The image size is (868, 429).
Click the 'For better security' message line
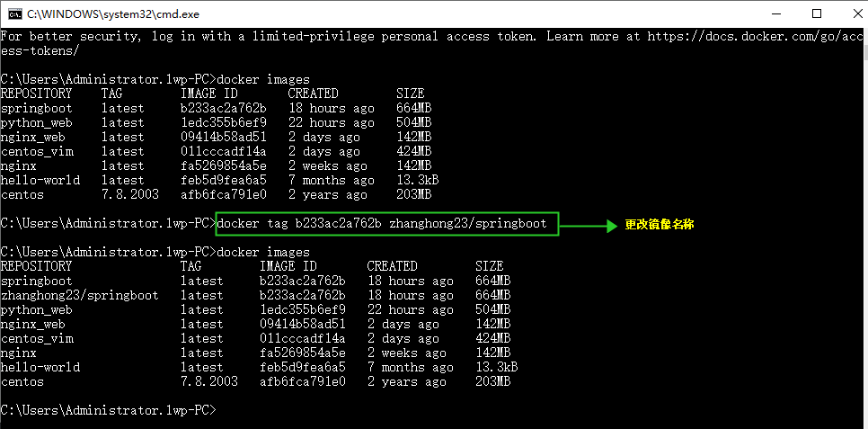pyautogui.click(x=431, y=37)
